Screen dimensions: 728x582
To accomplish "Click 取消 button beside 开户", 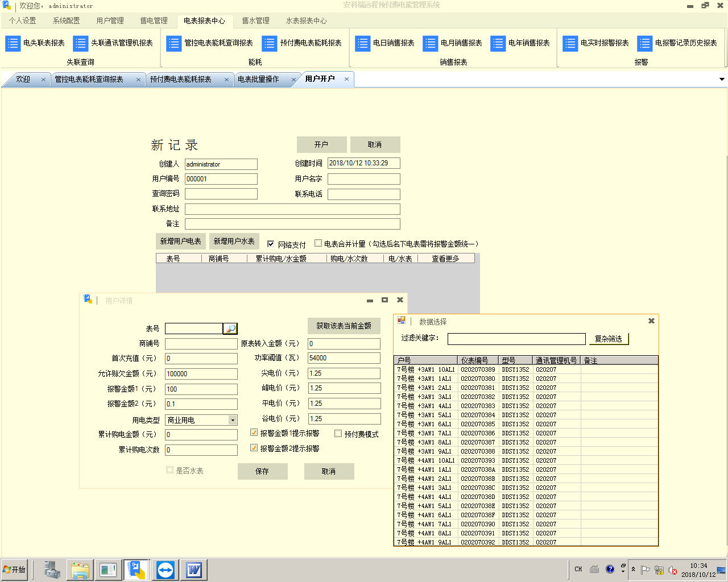I will [x=375, y=144].
